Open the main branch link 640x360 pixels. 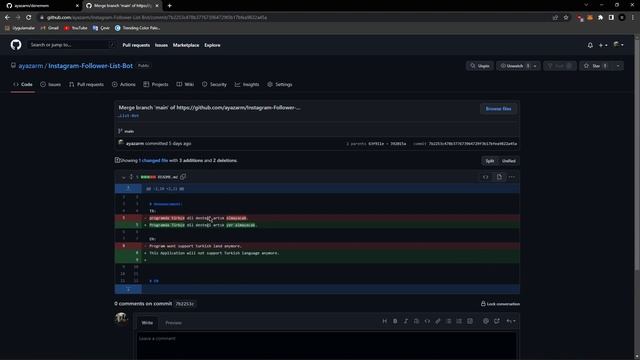coord(129,131)
